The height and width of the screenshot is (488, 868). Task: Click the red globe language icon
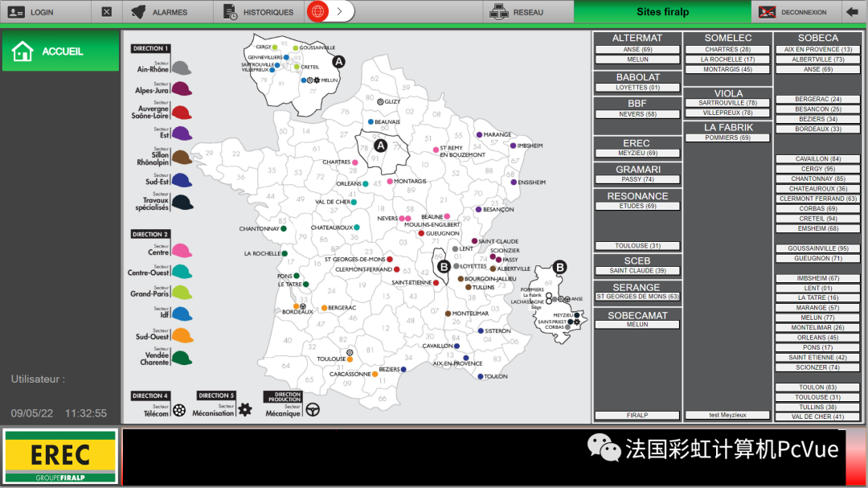(317, 11)
